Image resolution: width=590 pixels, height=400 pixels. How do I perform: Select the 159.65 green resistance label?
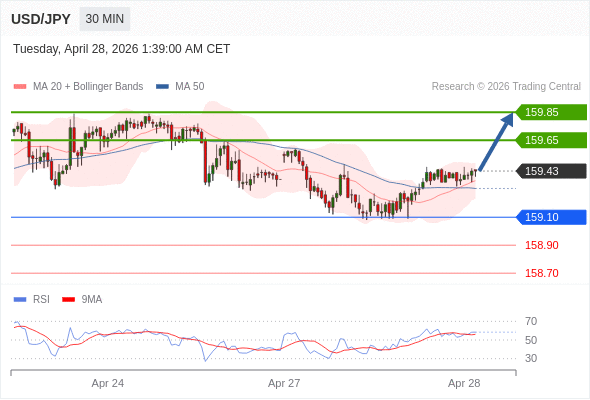point(551,140)
